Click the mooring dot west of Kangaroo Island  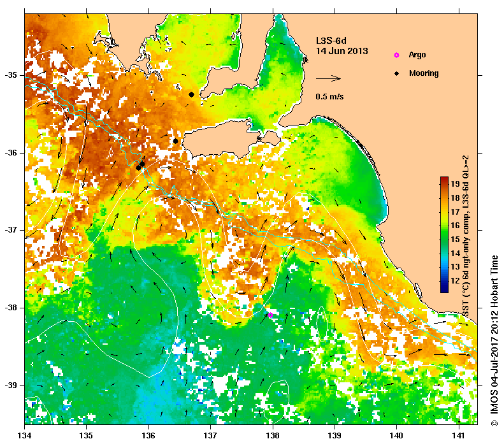pos(175,141)
